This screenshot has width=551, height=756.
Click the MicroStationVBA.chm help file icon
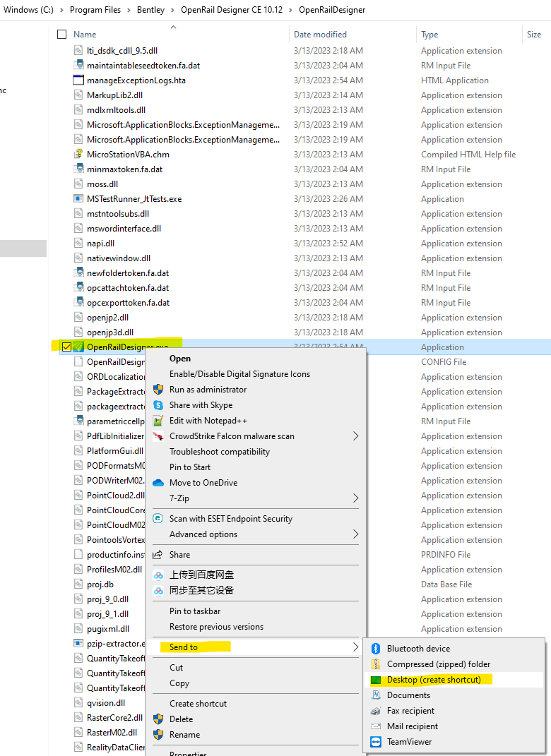pyautogui.click(x=78, y=155)
